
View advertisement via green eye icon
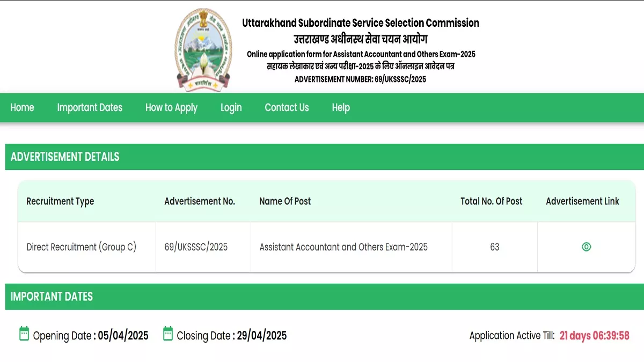pyautogui.click(x=586, y=247)
